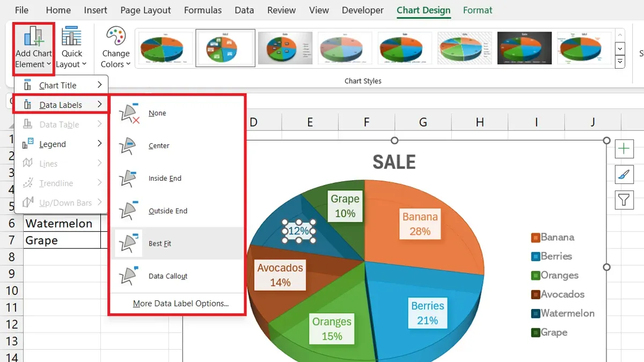The height and width of the screenshot is (362, 644).
Task: Switch to the Format tab
Action: point(478,10)
